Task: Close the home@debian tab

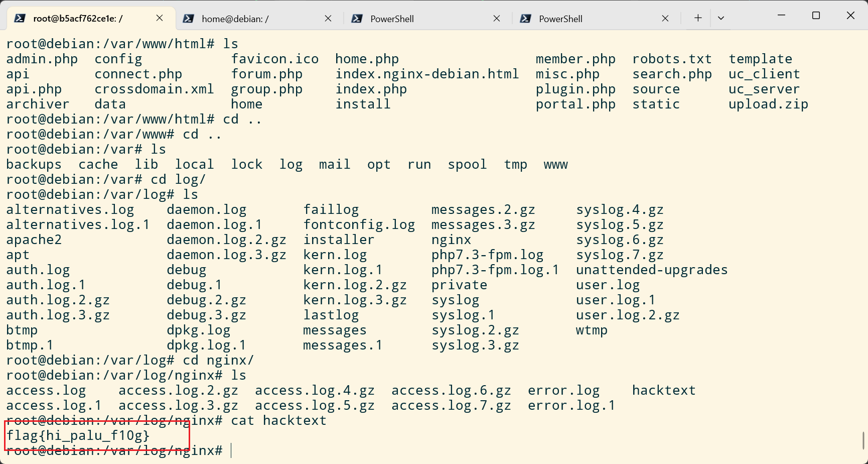Action: pyautogui.click(x=328, y=18)
